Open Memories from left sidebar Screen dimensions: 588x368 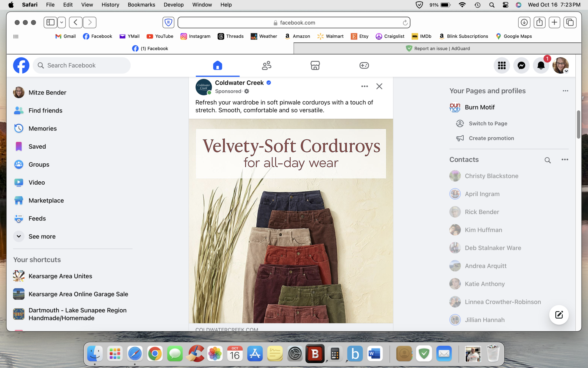[x=43, y=128]
